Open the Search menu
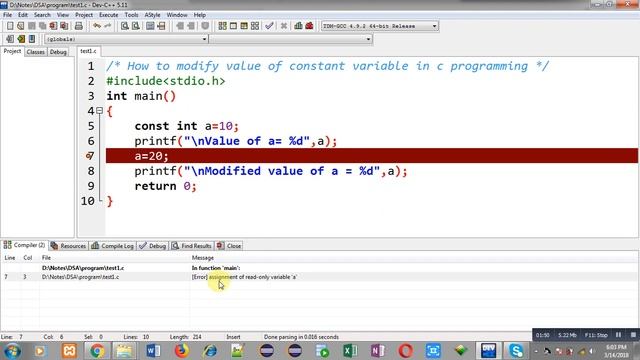This screenshot has height=360, width=640. pyautogui.click(x=42, y=15)
